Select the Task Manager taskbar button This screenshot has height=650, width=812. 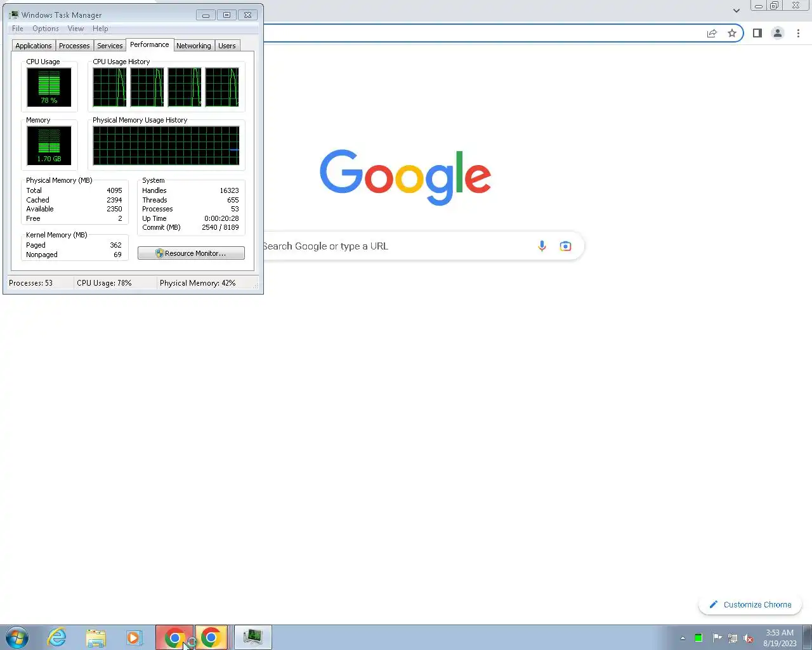253,637
